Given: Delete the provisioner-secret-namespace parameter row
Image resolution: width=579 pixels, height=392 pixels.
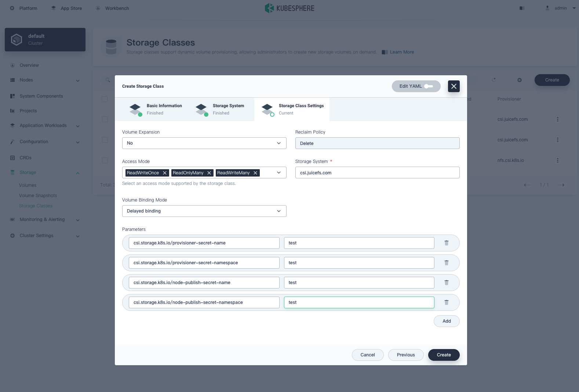Looking at the screenshot, I should click(446, 263).
